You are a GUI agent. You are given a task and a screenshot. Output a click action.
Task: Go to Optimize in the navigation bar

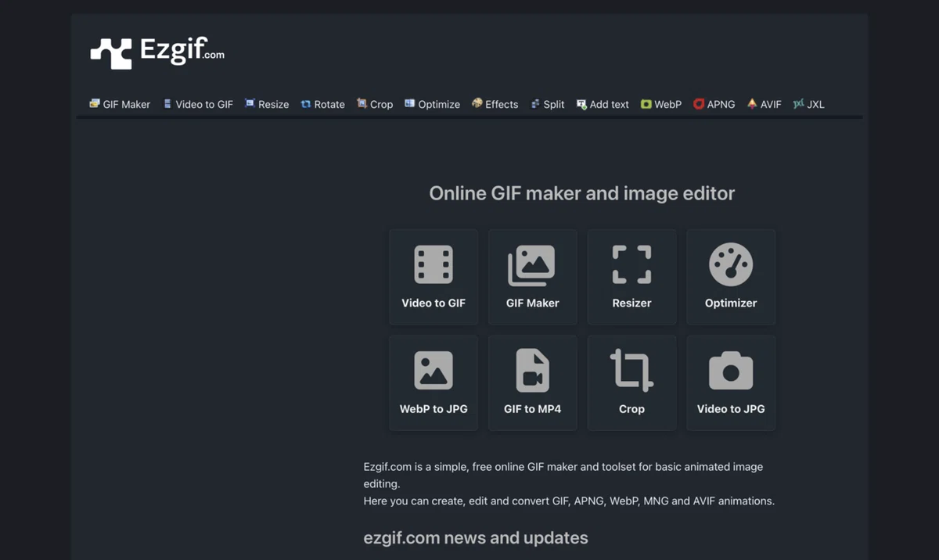(x=432, y=104)
